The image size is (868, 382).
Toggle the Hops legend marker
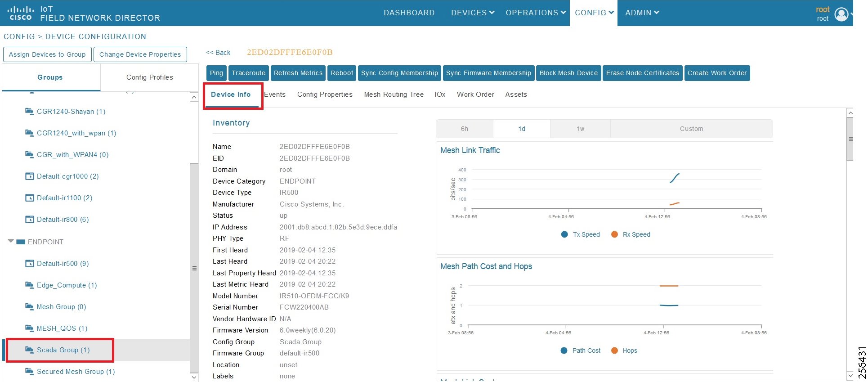(614, 351)
